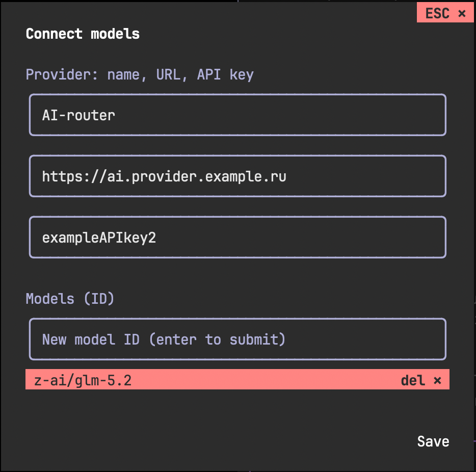The image size is (476, 472).
Task: Click the Connect models heading
Action: [83, 34]
